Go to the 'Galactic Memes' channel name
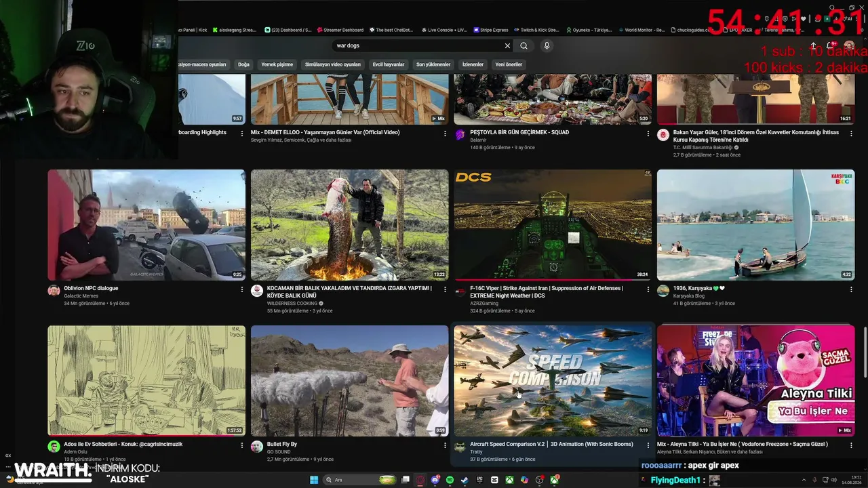868x488 pixels. [81, 296]
